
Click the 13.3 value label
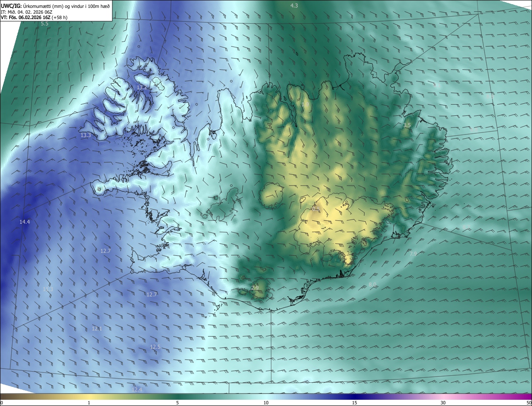point(86,135)
